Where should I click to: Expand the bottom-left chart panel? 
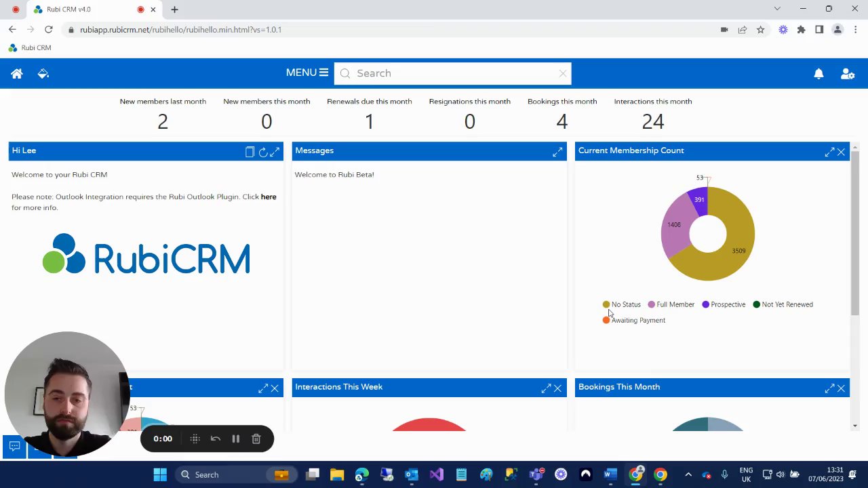click(263, 388)
